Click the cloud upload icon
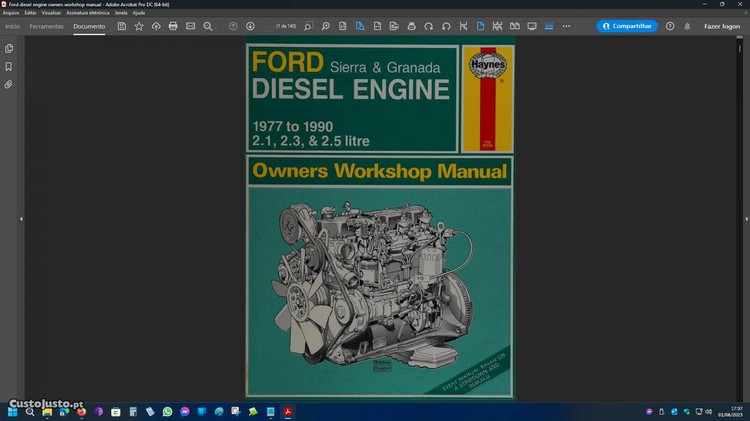Image resolution: width=750 pixels, height=421 pixels. coord(156,26)
